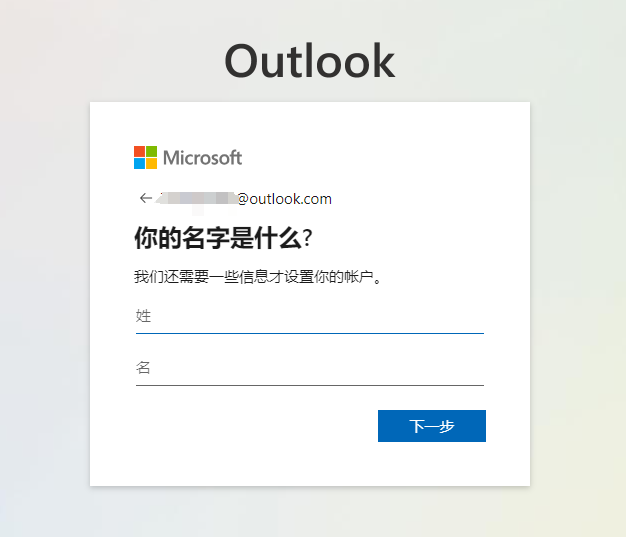Click the yellow square of Microsoft logo
Screen dimensions: 626x537
(x=151, y=164)
